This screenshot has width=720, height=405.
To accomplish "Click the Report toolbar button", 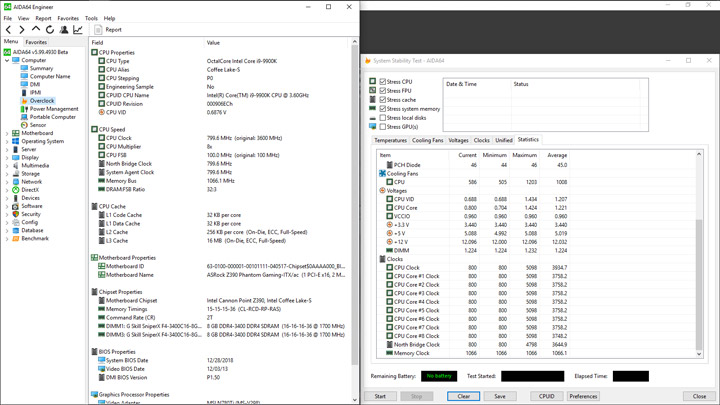I will (108, 30).
